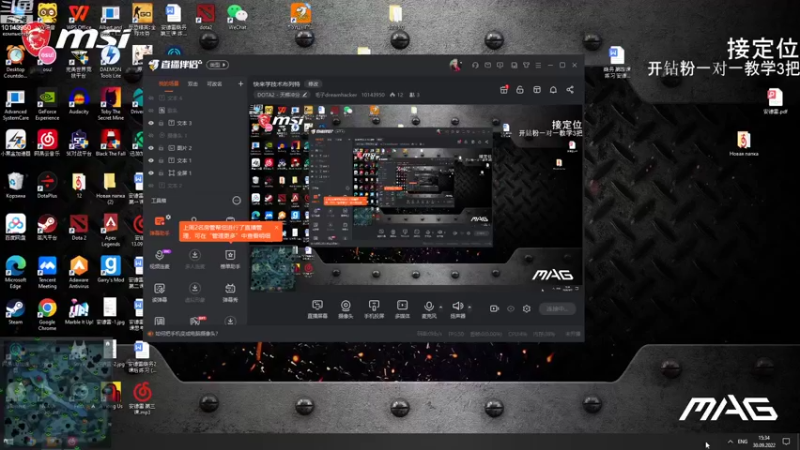Open the phone-as-camera help link at bottom
Screen dimensions: 800x450
coord(186,334)
